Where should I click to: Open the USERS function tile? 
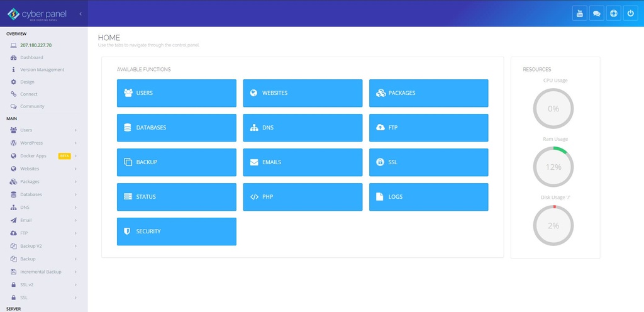177,93
